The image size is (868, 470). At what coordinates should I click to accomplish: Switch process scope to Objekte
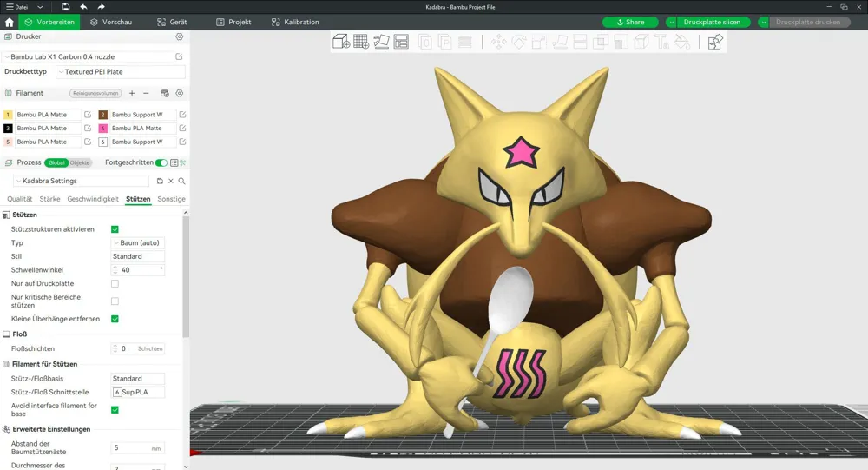pos(80,162)
